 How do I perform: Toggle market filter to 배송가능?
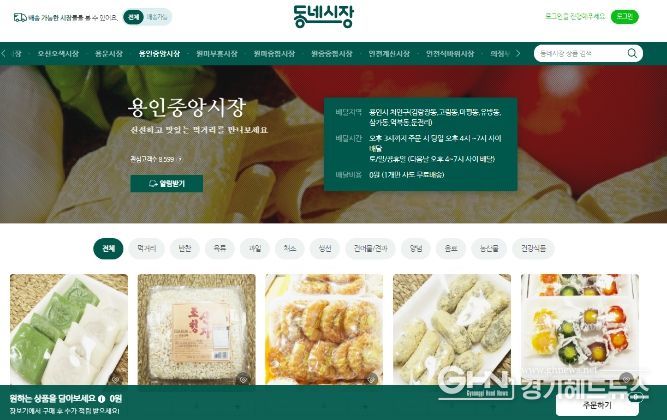click(157, 17)
